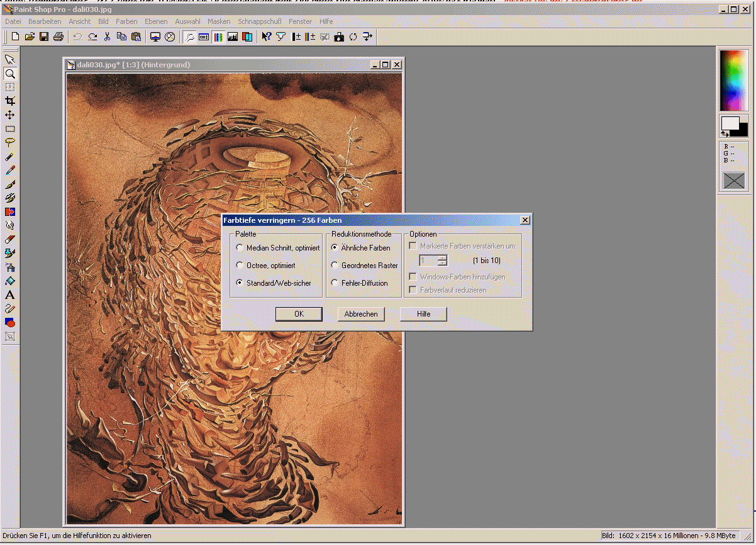This screenshot has height=545, width=756.
Task: Select the Retouch hand tool
Action: 10,226
